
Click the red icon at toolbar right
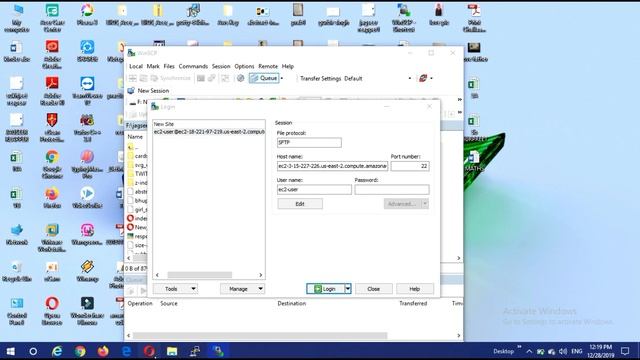(423, 78)
